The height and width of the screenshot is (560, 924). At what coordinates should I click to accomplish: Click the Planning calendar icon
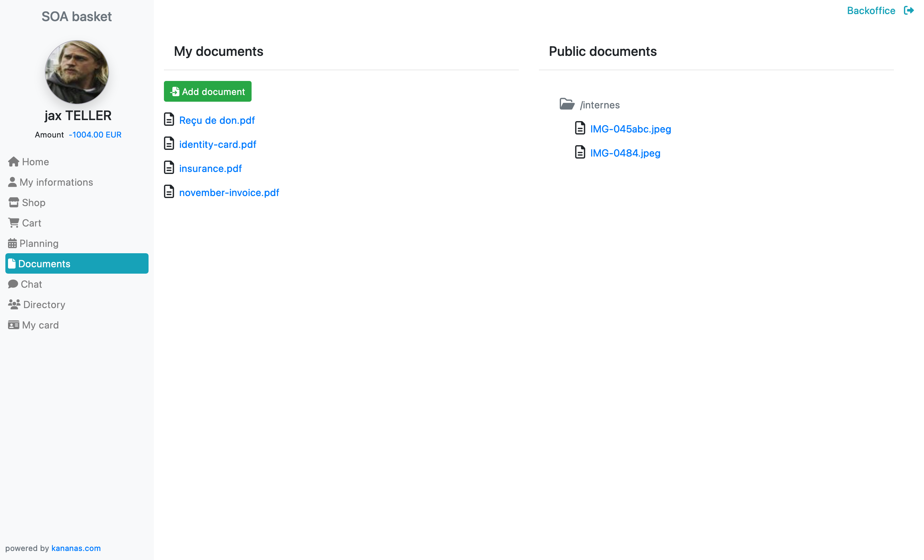pyautogui.click(x=12, y=244)
